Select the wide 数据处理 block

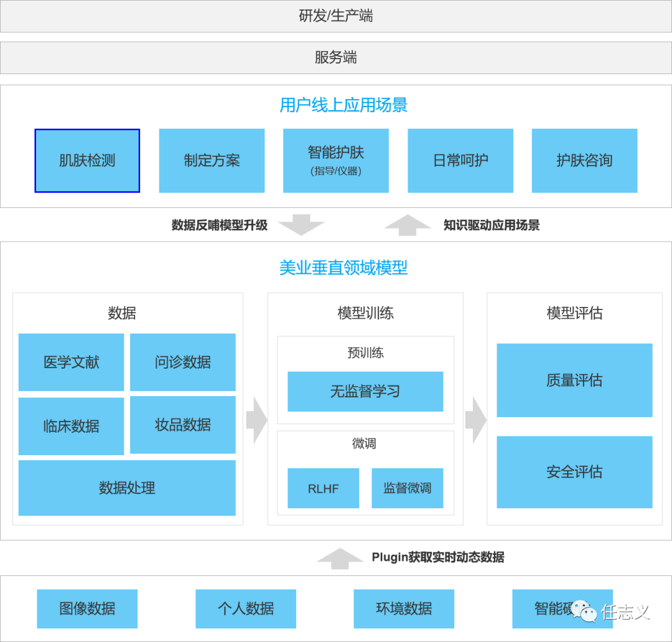tap(127, 488)
